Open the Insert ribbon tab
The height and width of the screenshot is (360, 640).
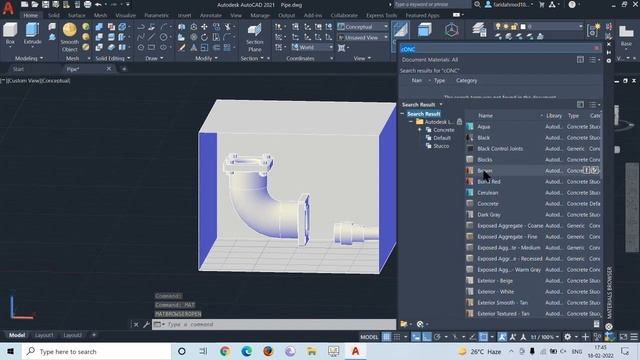pos(184,16)
